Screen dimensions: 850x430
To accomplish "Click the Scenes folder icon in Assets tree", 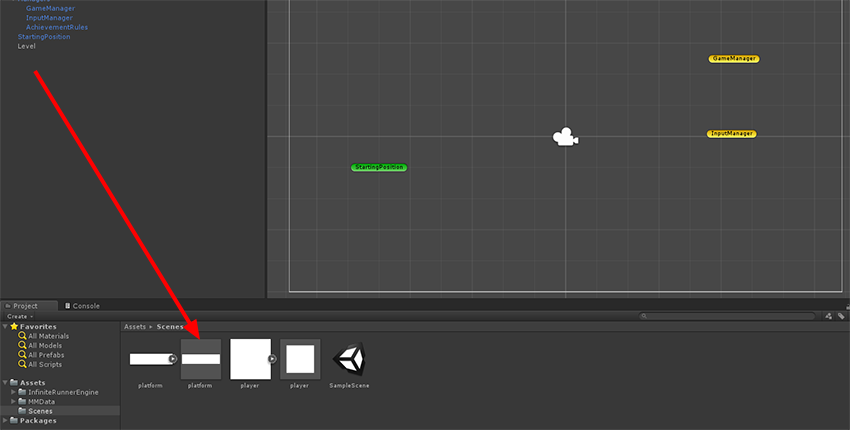I will pyautogui.click(x=22, y=411).
